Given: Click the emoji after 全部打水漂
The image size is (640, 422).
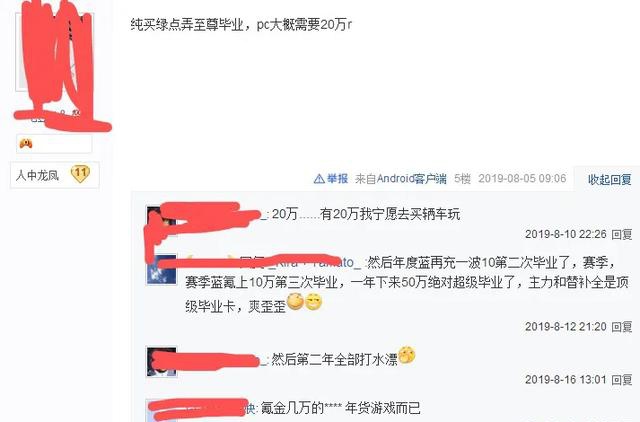Looking at the screenshot, I should 407,355.
